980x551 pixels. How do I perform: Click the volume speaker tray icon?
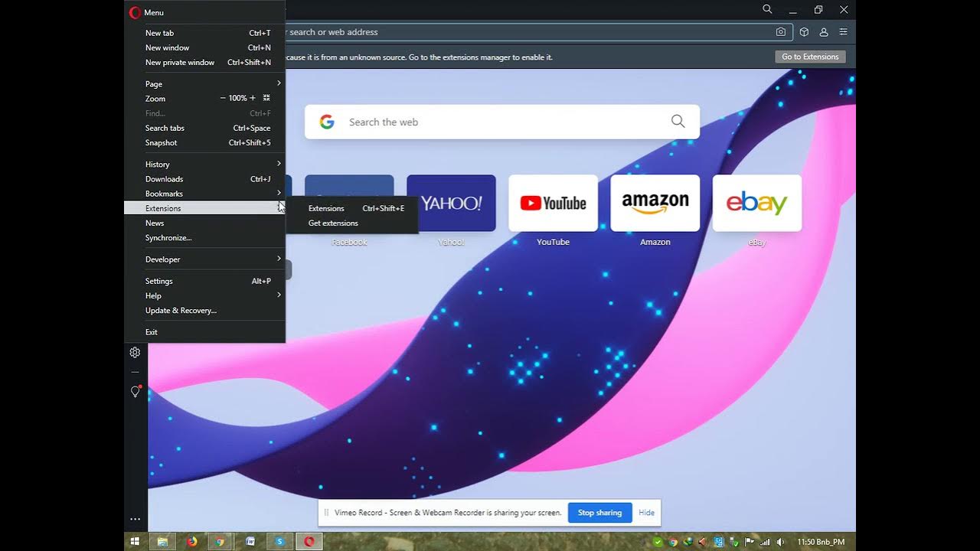780,542
